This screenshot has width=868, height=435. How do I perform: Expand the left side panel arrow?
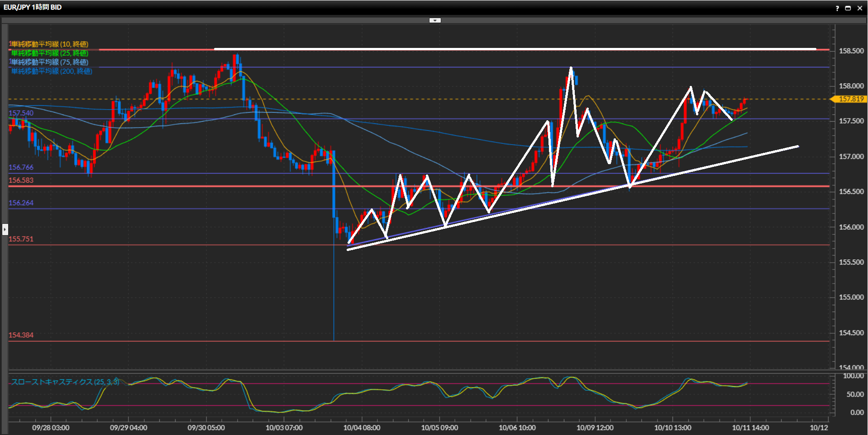point(5,229)
